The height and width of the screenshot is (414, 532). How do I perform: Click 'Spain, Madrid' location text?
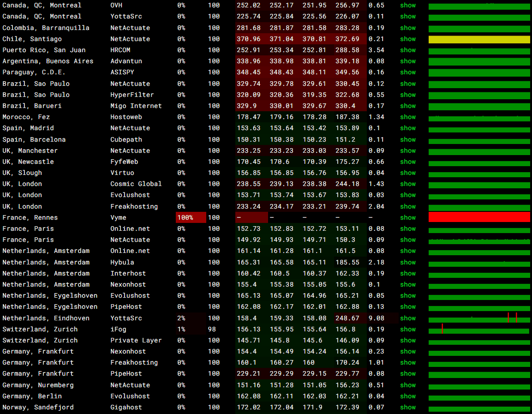click(28, 128)
